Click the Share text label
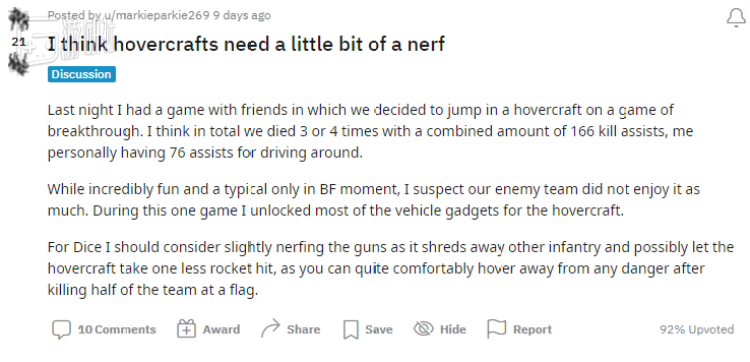The image size is (750, 362). [x=303, y=329]
